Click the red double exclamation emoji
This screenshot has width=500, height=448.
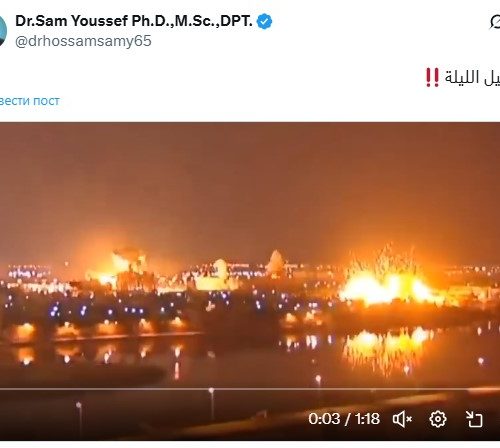coord(432,78)
